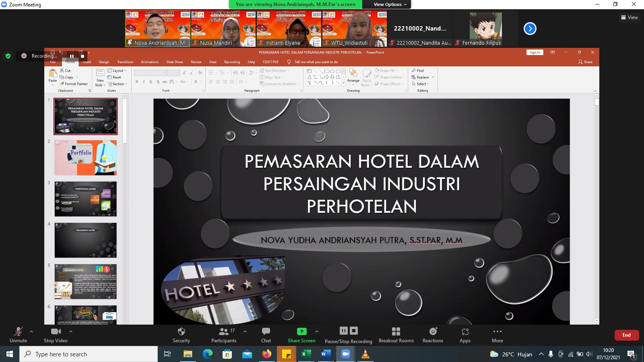Viewport: 644px width, 362px height.
Task: Open the Insert ribbon tab
Action: (x=87, y=62)
